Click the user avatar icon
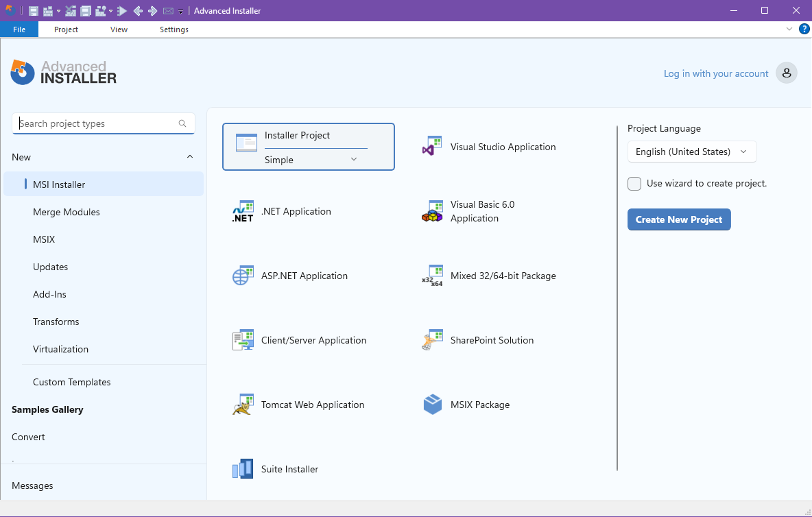This screenshot has width=812, height=517. click(x=786, y=73)
